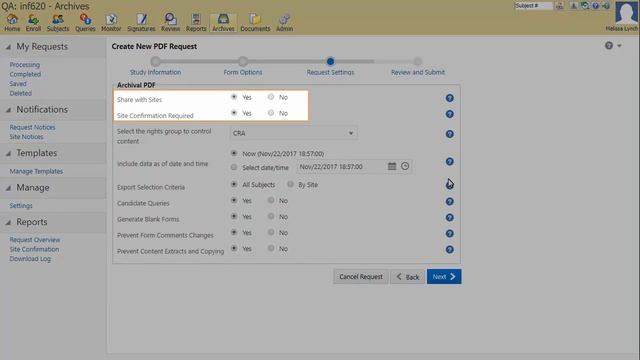
Task: Open the Monitor toolbar icon
Action: 111,22
